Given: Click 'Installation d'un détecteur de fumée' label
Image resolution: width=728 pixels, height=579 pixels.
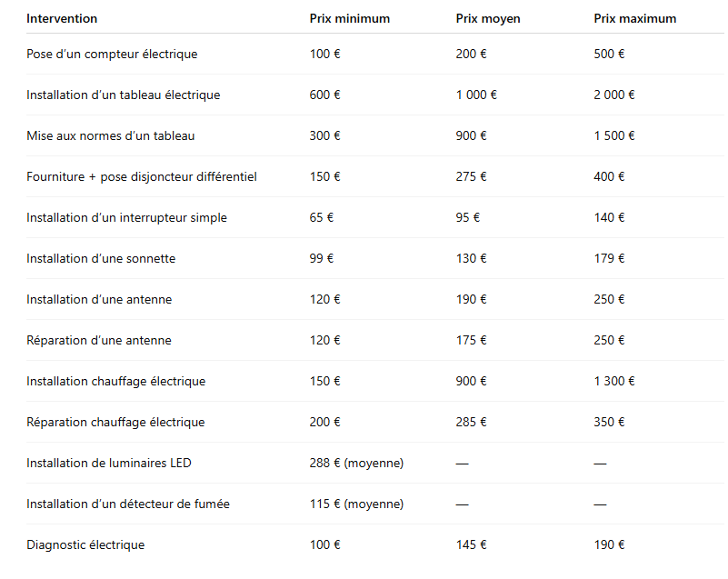Looking at the screenshot, I should 127,504.
